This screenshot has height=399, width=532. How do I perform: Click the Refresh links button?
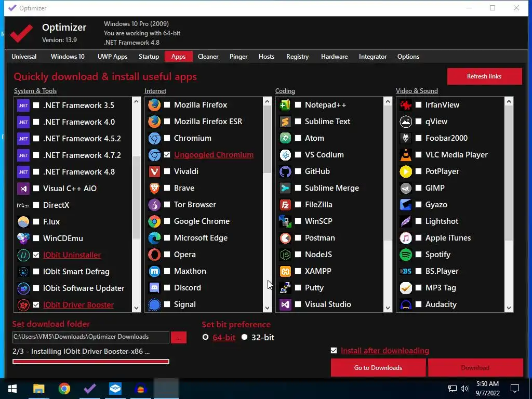point(484,76)
